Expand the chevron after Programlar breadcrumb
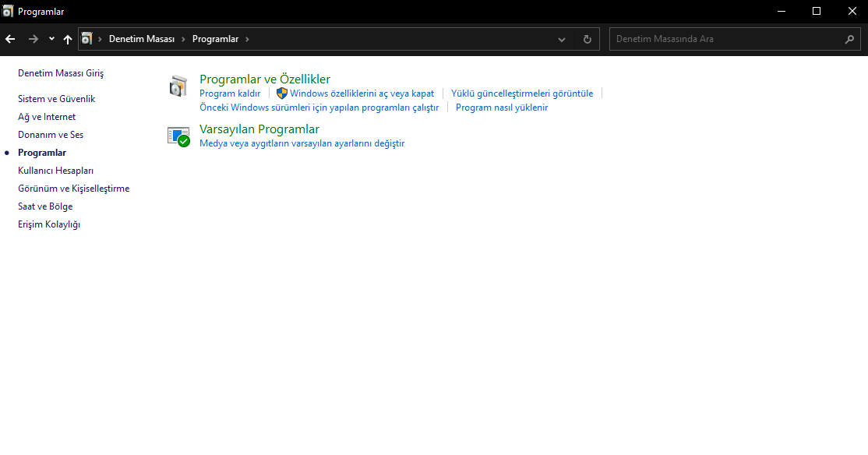This screenshot has width=868, height=455. (x=247, y=39)
